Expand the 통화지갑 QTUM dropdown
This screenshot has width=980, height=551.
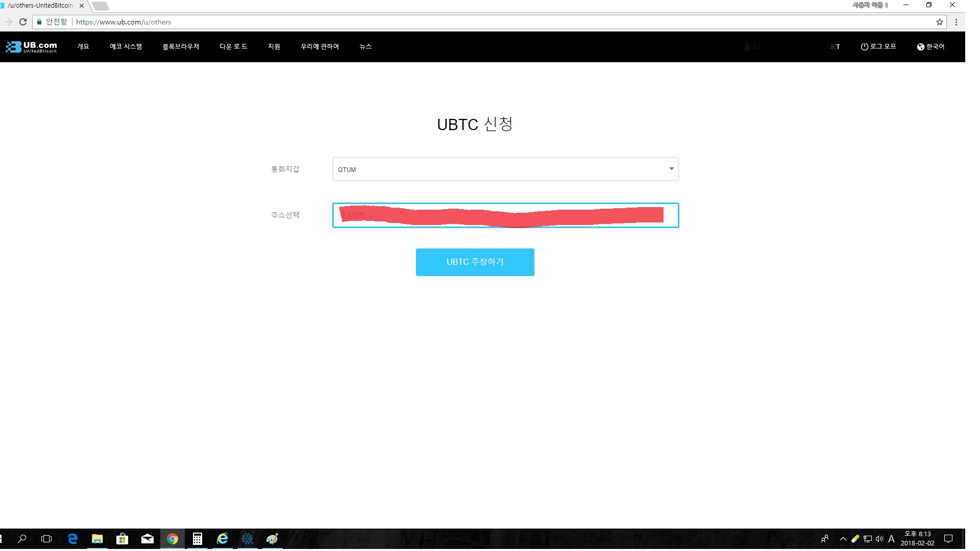(x=505, y=169)
